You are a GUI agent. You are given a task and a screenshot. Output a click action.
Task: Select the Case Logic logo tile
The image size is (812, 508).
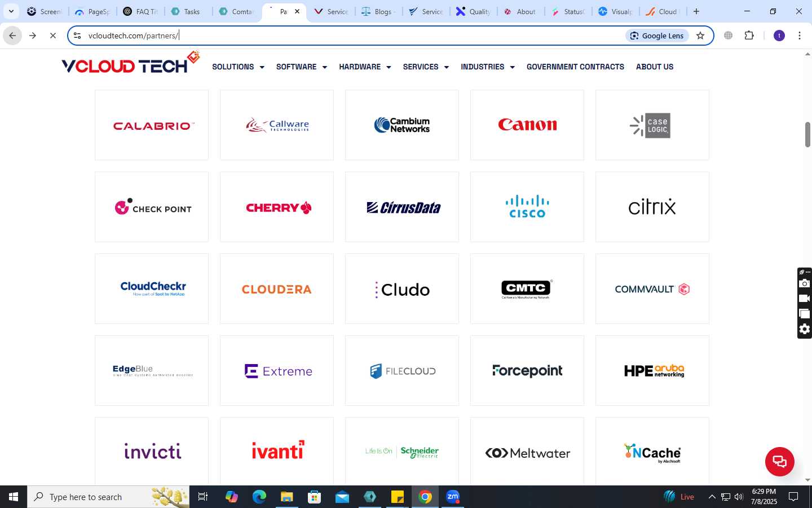click(x=652, y=125)
